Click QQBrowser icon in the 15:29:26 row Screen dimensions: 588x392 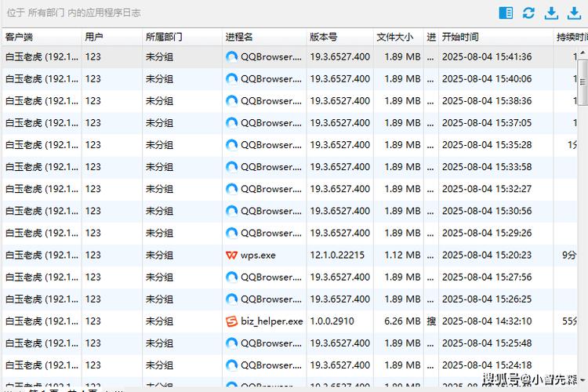[231, 233]
